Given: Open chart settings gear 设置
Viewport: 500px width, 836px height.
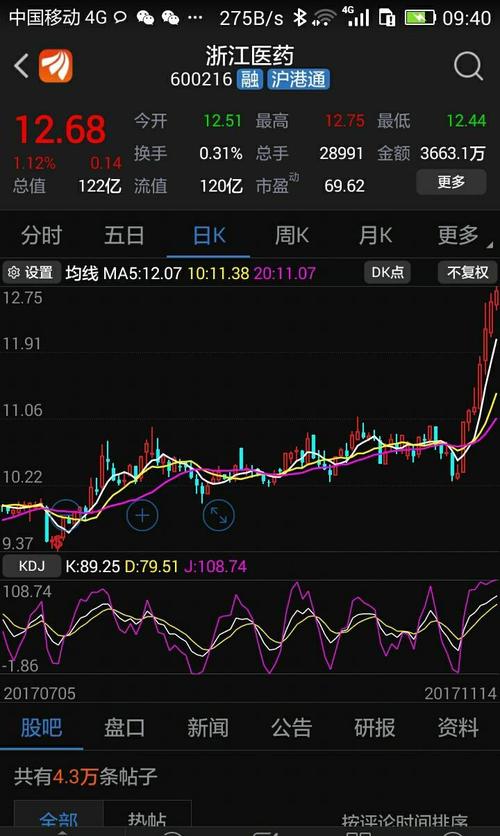Looking at the screenshot, I should click(x=31, y=273).
